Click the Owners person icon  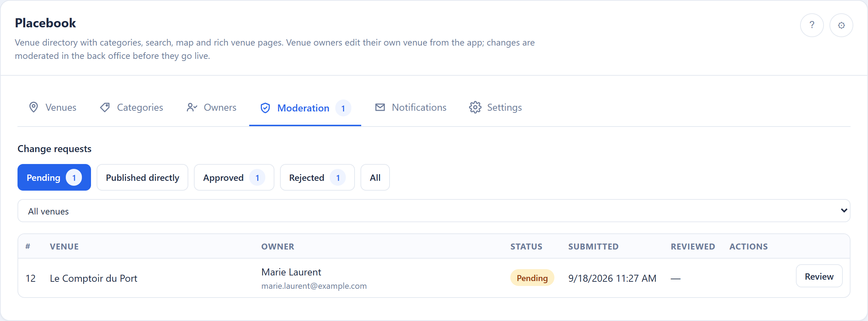[x=192, y=107]
